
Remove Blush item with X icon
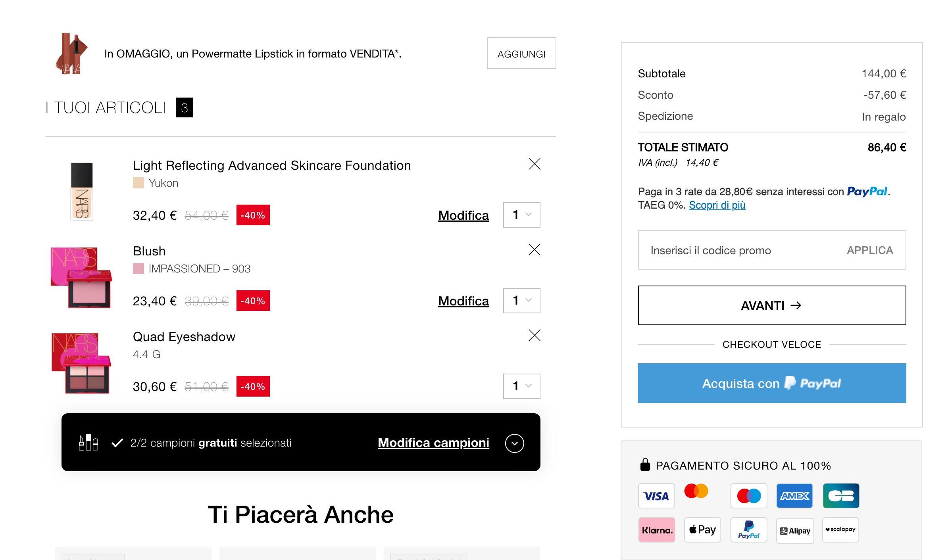pyautogui.click(x=535, y=249)
